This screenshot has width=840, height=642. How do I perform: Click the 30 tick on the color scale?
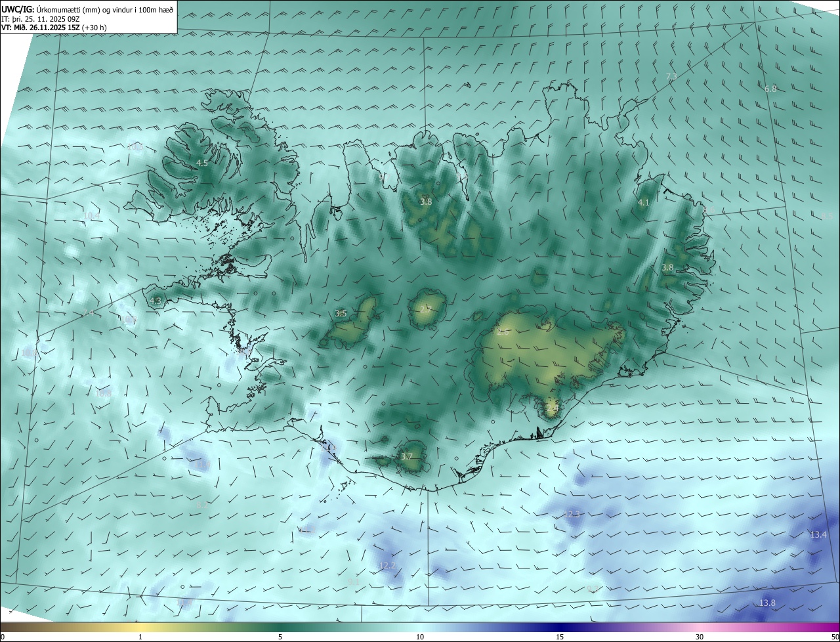[x=700, y=637]
